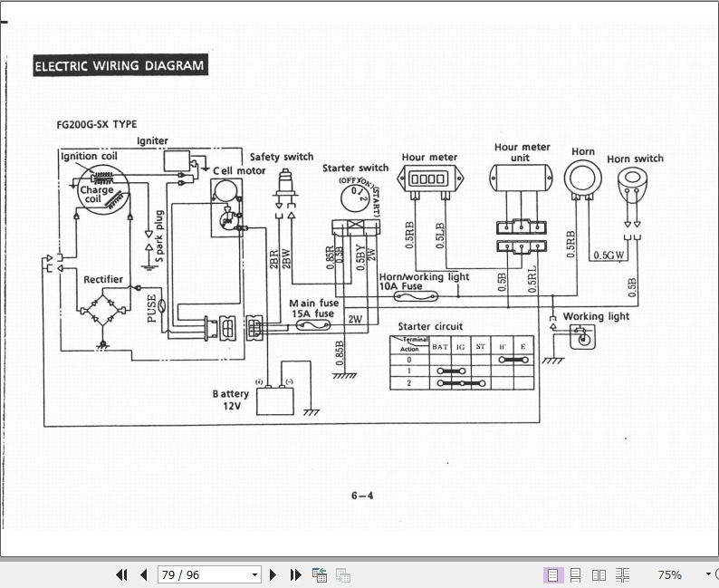This screenshot has height=588, width=719.
Task: Expand the zoom level dropdown
Action: pyautogui.click(x=707, y=574)
